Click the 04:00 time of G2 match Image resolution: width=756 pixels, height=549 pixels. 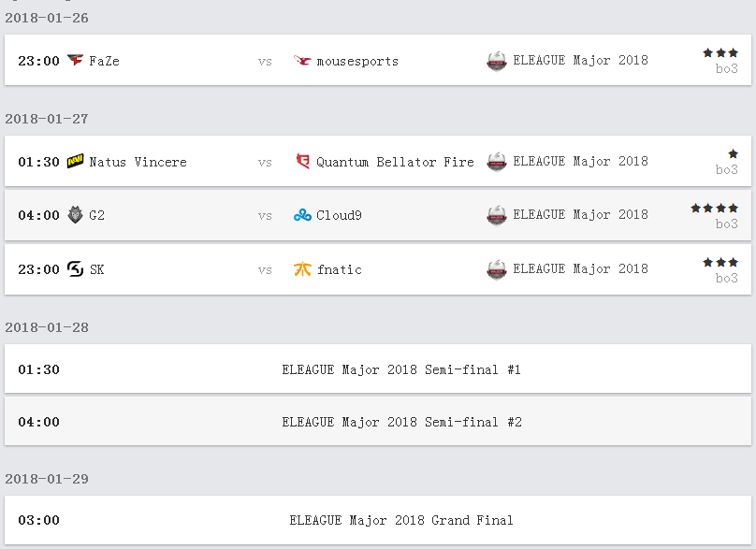(38, 215)
